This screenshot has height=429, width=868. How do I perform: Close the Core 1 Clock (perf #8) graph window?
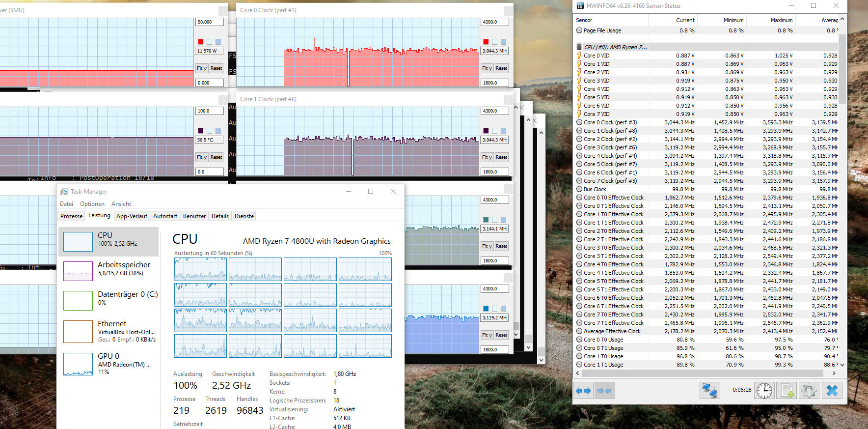point(508,99)
